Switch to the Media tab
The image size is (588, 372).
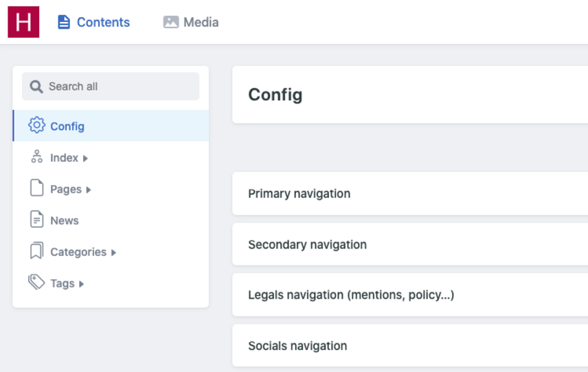(201, 22)
